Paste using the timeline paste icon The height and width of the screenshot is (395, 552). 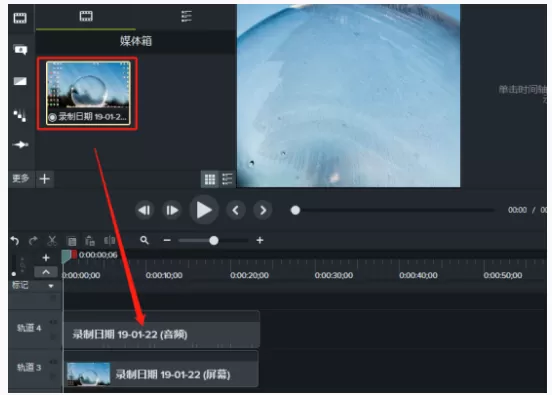click(x=90, y=241)
